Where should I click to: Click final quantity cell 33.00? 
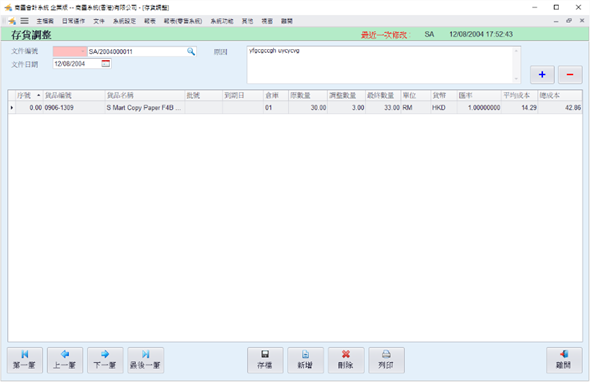pos(383,108)
